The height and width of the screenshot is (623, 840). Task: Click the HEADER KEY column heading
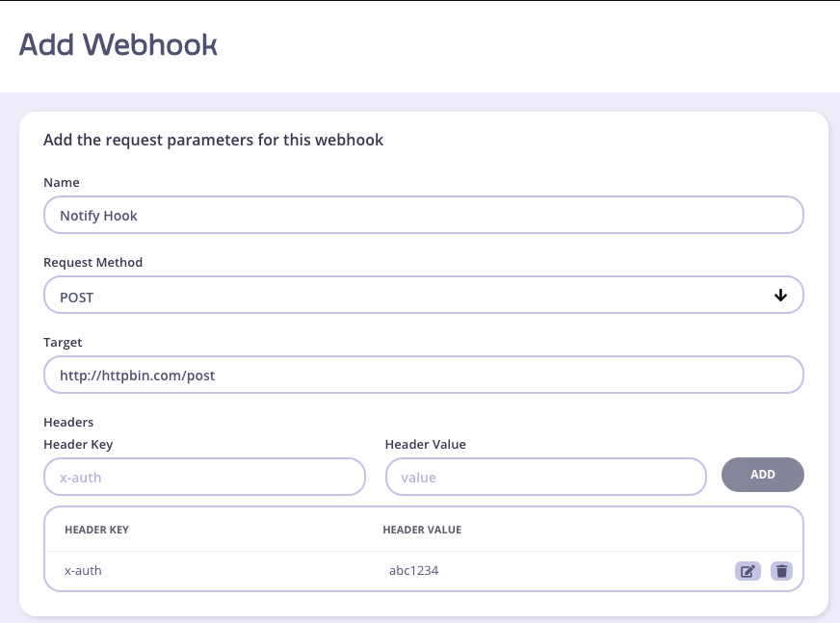(96, 530)
